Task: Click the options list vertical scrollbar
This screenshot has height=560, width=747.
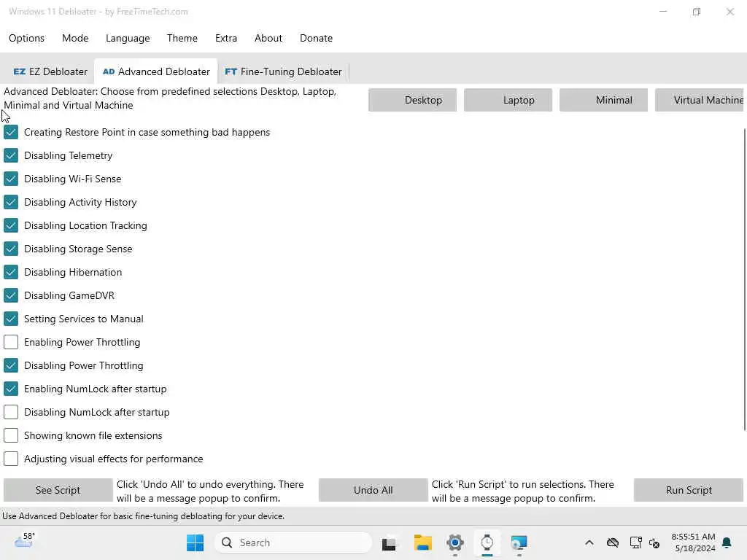Action: pos(745,280)
